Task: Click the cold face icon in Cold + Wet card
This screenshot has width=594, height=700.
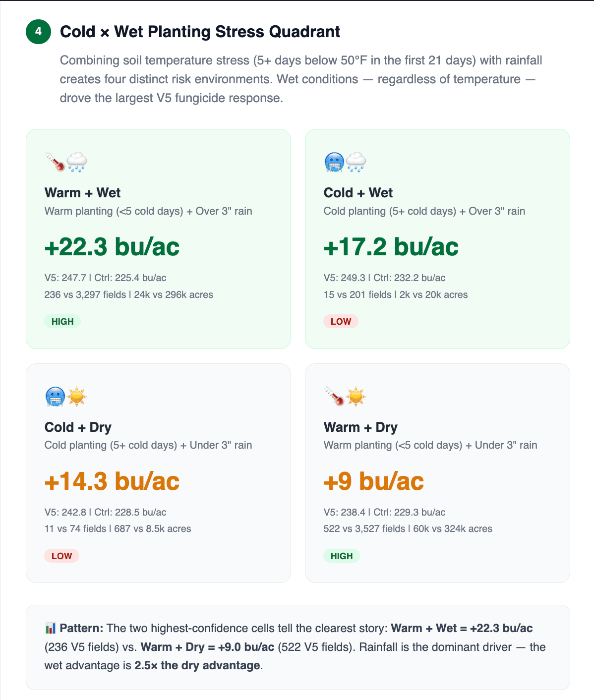Action: tap(334, 162)
